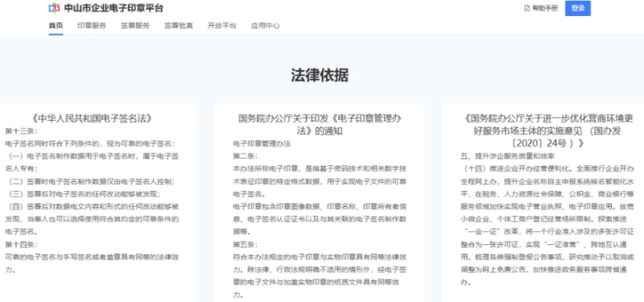The width and height of the screenshot is (644, 302).
Task: Click the 第十四条： line
Action: click(22, 244)
